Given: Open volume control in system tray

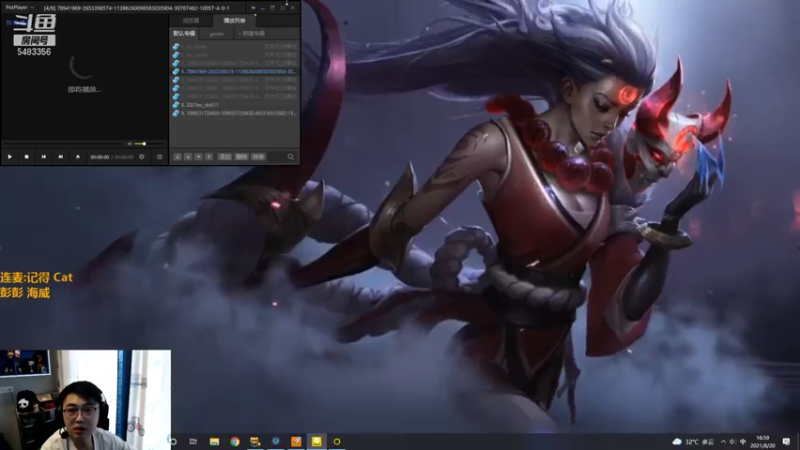Looking at the screenshot, I should pyautogui.click(x=733, y=442).
